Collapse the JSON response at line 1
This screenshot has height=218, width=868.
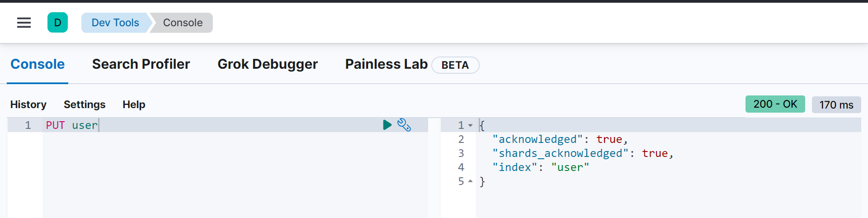tap(471, 125)
